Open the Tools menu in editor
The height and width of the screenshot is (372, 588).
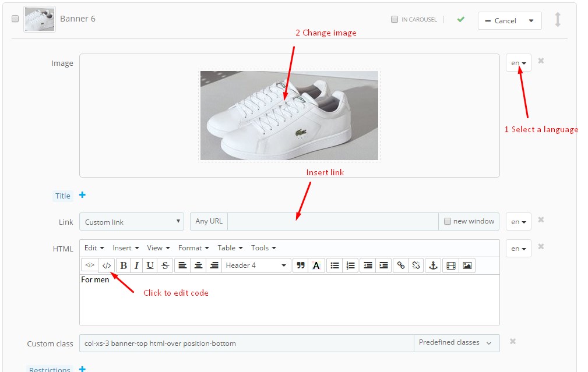tap(263, 247)
